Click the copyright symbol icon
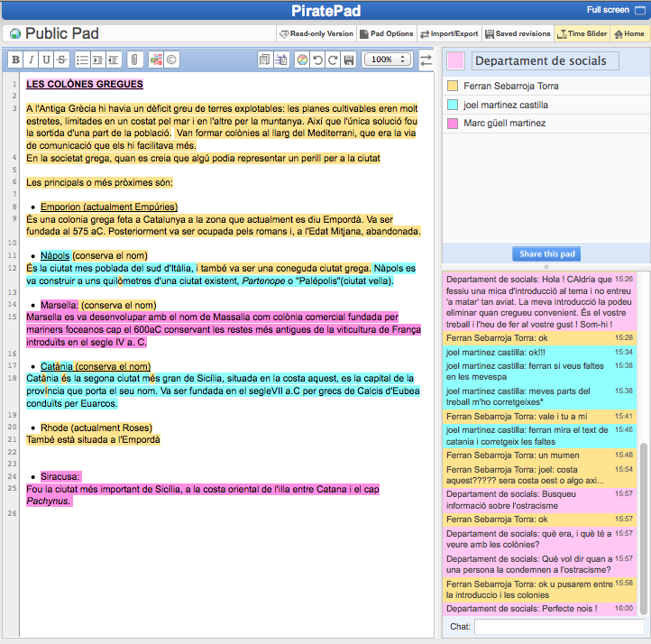Image resolution: width=651 pixels, height=644 pixels. pos(171,60)
